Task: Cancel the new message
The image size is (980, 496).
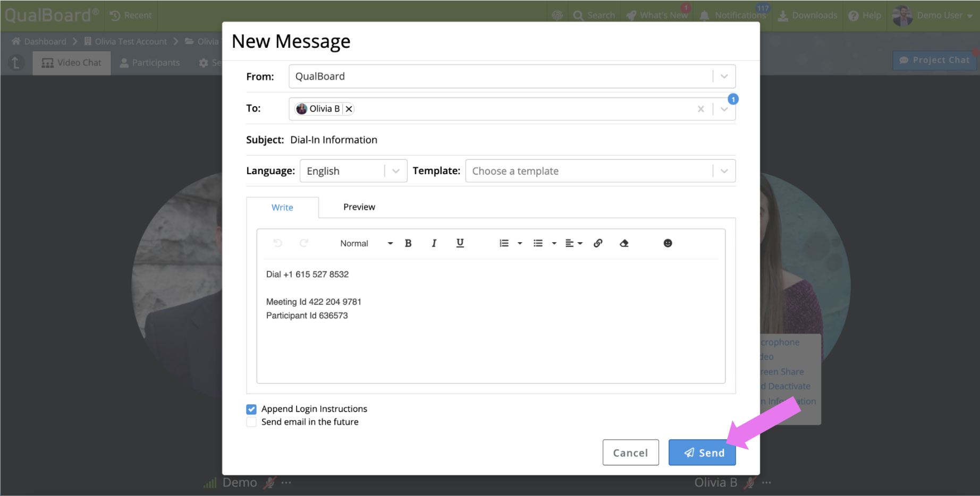Action: point(631,452)
